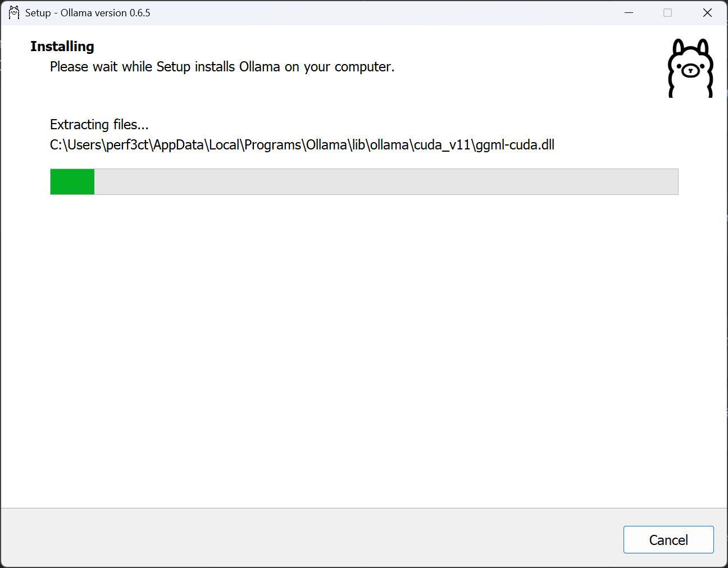Click the bold Installing heading
Image resolution: width=728 pixels, height=568 pixels.
pos(62,47)
